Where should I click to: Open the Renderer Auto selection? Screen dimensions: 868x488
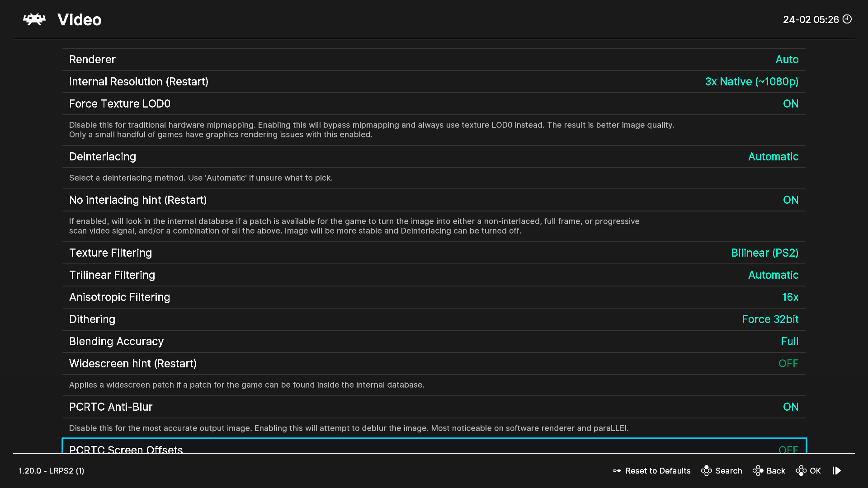pyautogui.click(x=434, y=60)
